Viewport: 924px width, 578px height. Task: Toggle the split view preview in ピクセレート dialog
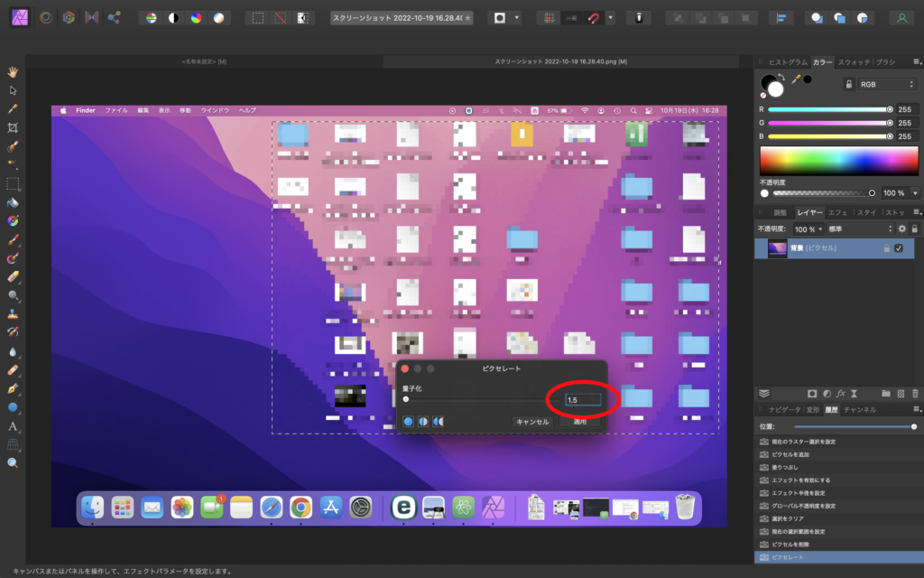[424, 422]
